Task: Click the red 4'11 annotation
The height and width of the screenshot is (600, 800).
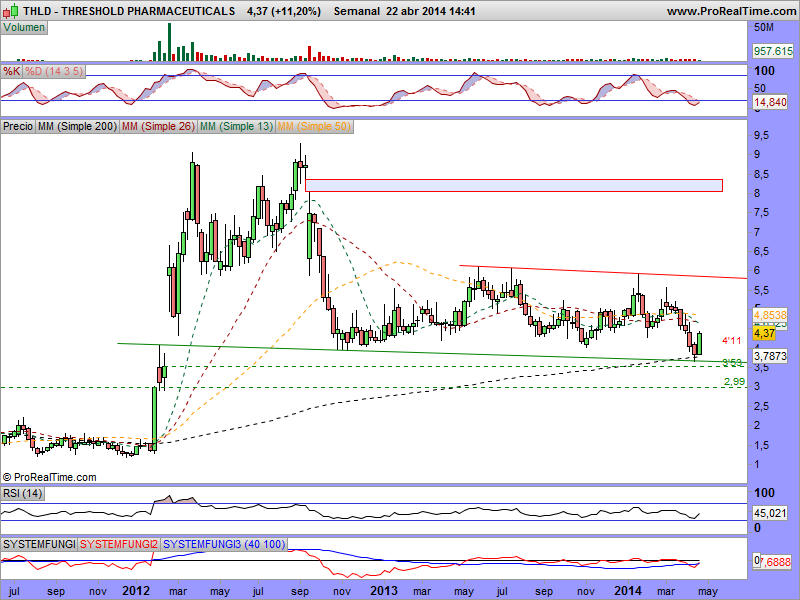Action: pos(732,341)
